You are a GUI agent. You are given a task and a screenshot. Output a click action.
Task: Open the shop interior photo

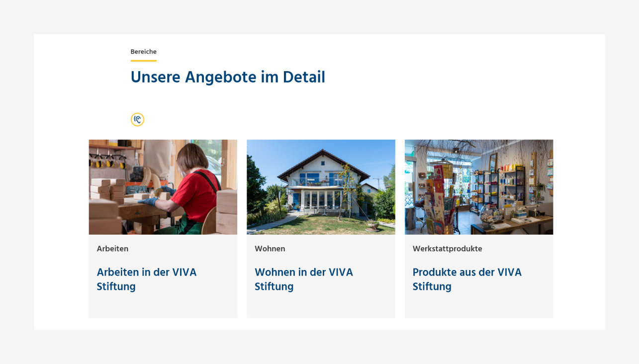pos(479,187)
